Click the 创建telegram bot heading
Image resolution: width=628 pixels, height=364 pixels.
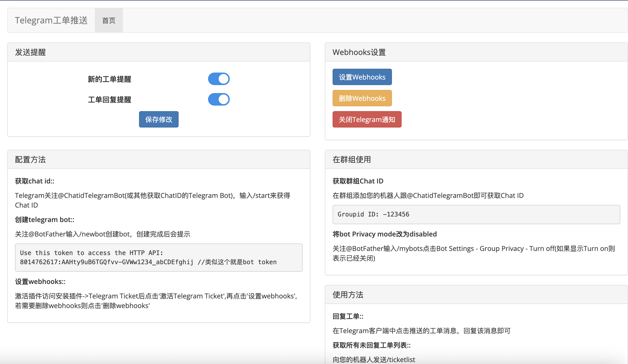(44, 220)
